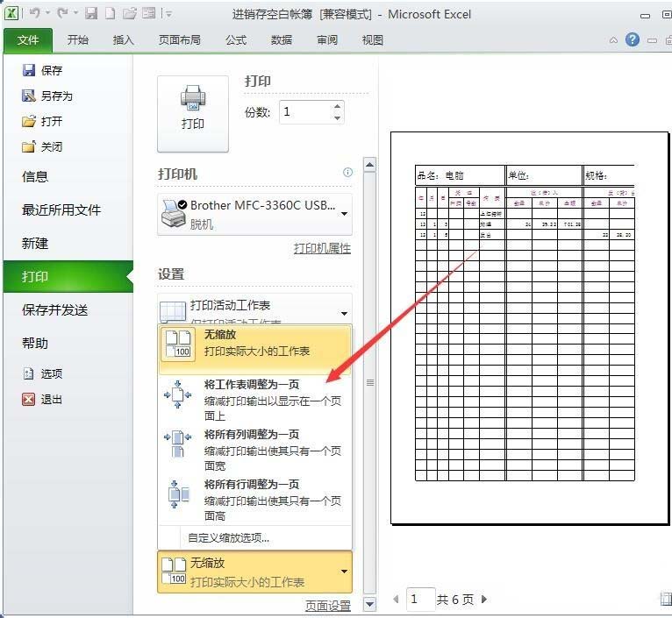This screenshot has width=672, height=618.
Task: Open the blue Help question mark icon
Action: (633, 39)
